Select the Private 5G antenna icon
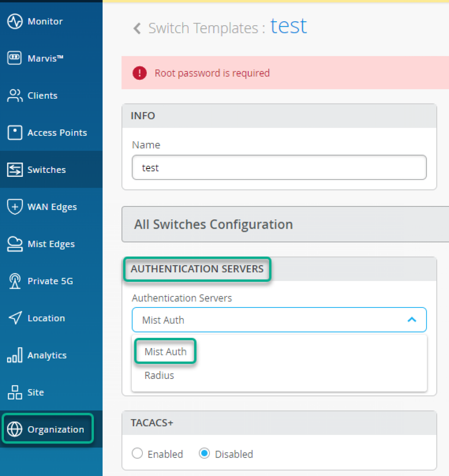This screenshot has height=476, width=449. [x=15, y=281]
